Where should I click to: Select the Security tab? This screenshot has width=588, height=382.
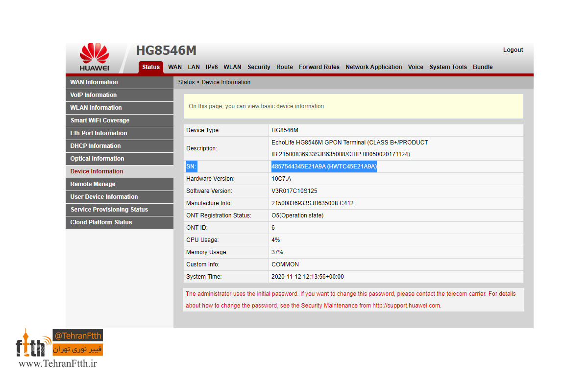(x=259, y=67)
